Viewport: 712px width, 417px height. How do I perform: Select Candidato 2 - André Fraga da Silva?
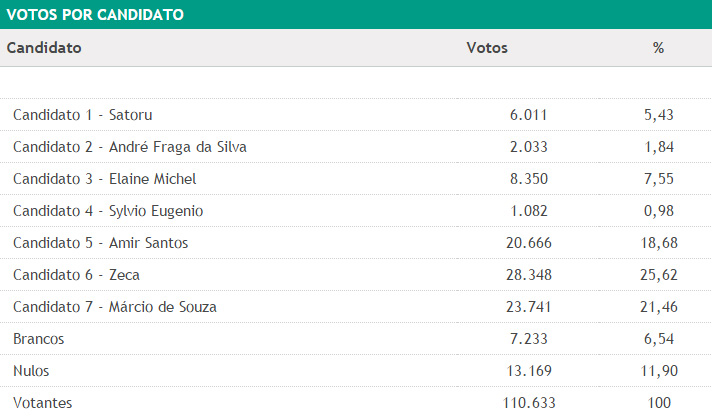(130, 147)
